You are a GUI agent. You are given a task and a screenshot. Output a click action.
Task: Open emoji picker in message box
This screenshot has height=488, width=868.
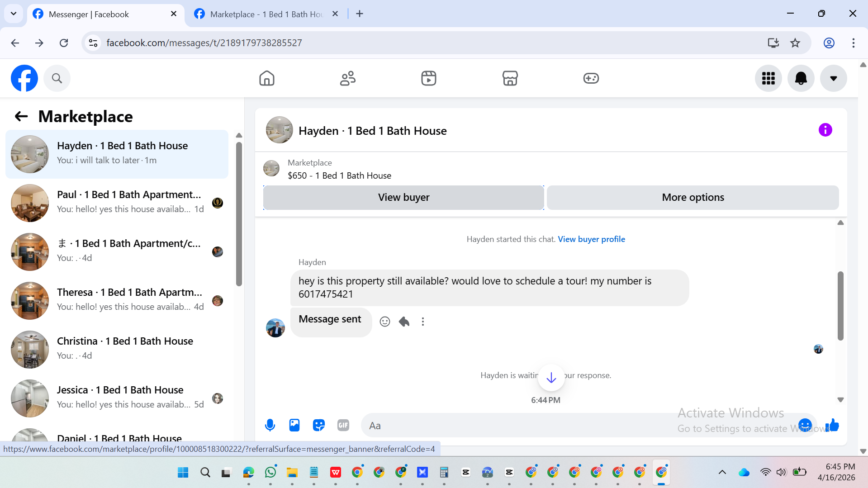tap(805, 425)
